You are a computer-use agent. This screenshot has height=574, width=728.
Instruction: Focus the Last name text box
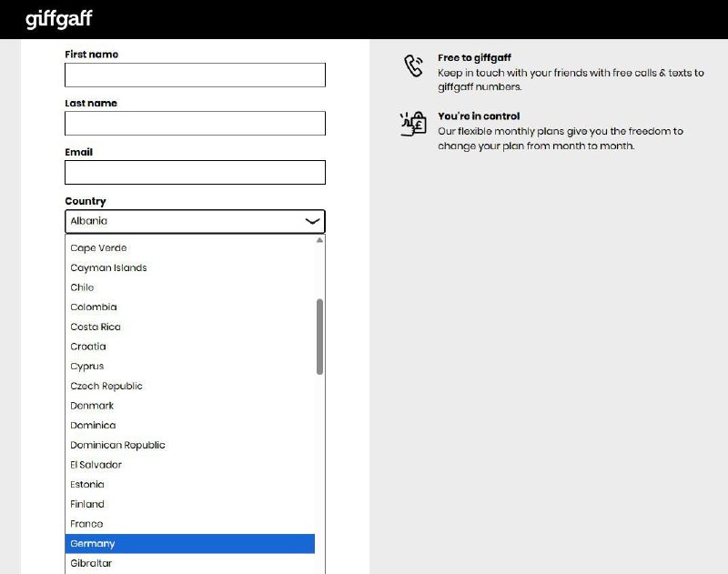(195, 124)
